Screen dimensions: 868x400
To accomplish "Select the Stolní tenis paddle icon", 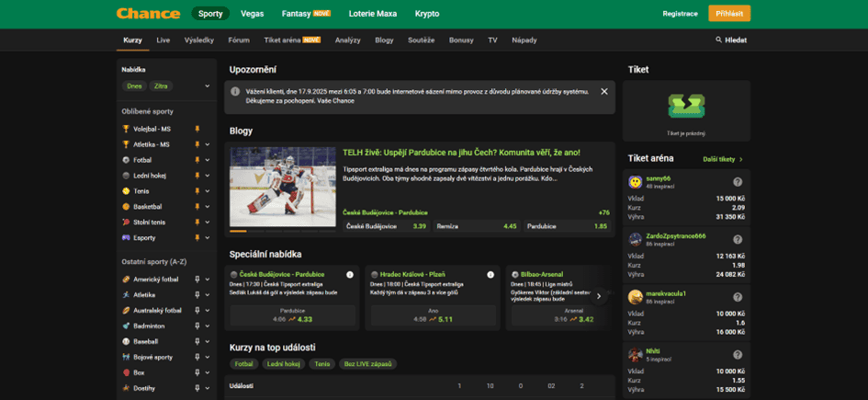I will [x=126, y=223].
